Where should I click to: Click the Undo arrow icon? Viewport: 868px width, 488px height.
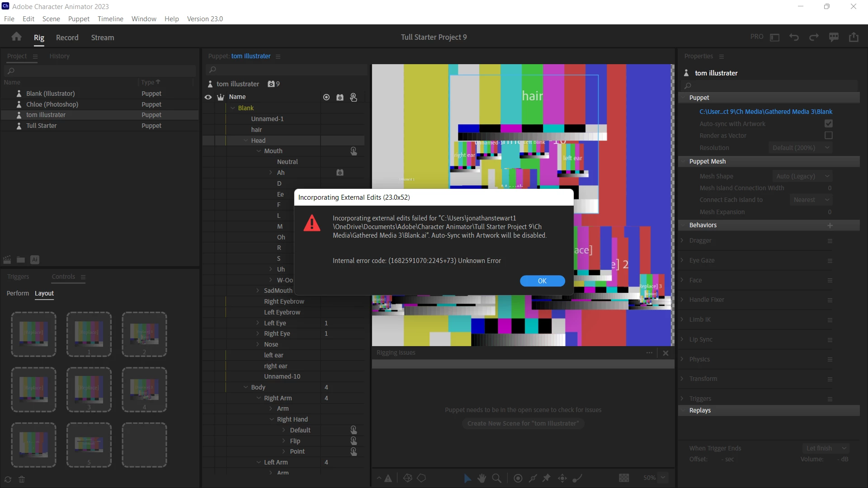794,37
